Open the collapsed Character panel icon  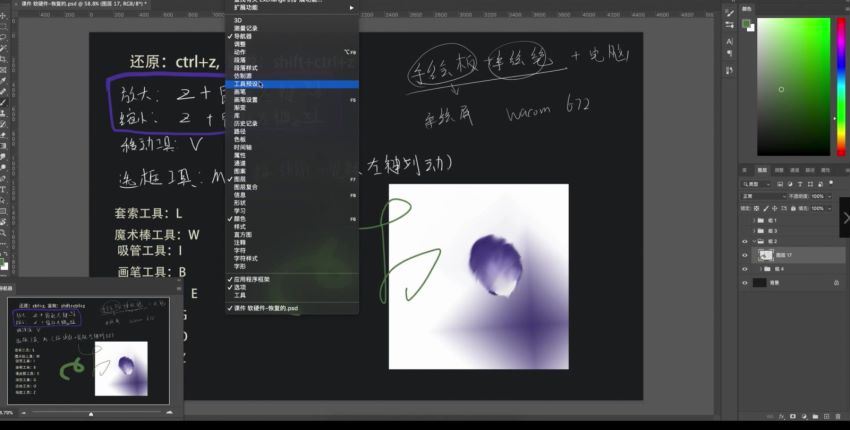click(x=730, y=41)
